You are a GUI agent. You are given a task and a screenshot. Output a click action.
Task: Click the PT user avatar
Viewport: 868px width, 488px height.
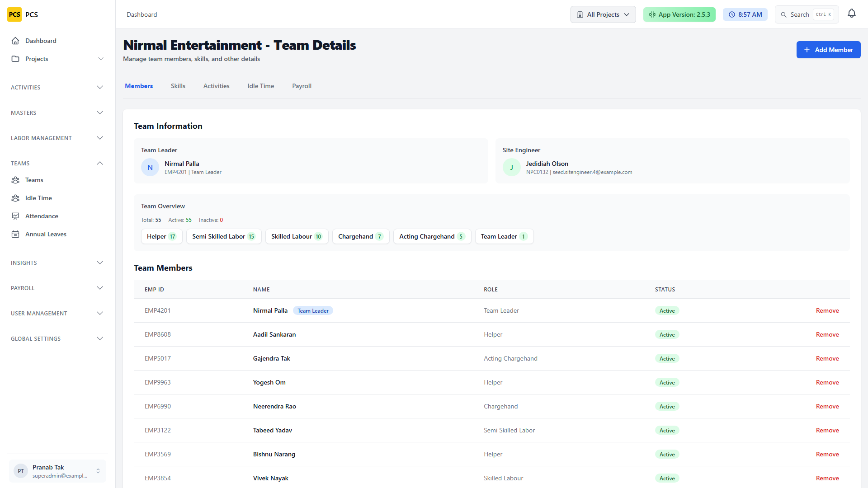click(21, 471)
